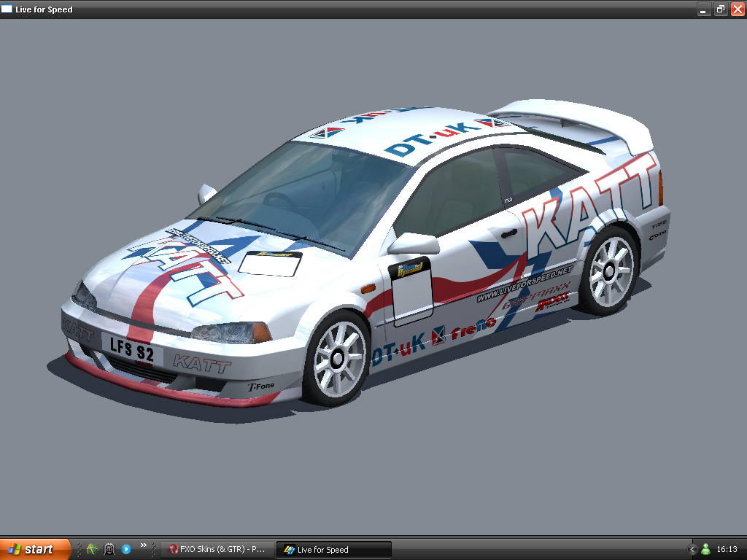Viewport: 747px width, 560px height.
Task: Open the Windows Start menu
Action: tap(35, 549)
